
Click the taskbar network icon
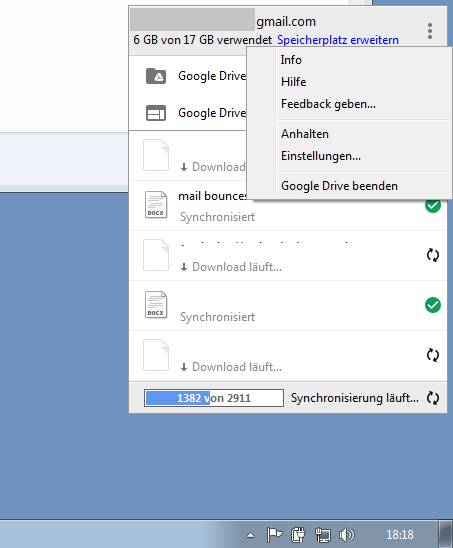click(x=322, y=535)
